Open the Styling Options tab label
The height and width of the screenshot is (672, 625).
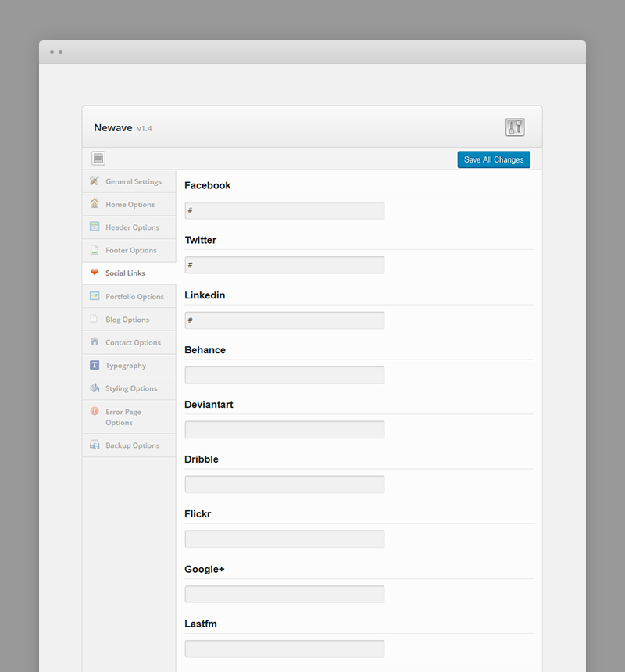pyautogui.click(x=131, y=388)
